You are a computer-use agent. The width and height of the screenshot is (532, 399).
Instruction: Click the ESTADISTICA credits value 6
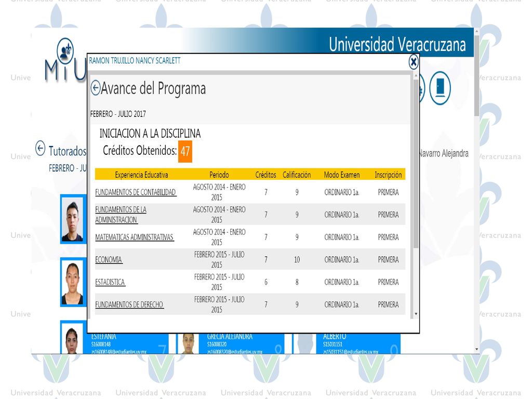click(x=265, y=282)
